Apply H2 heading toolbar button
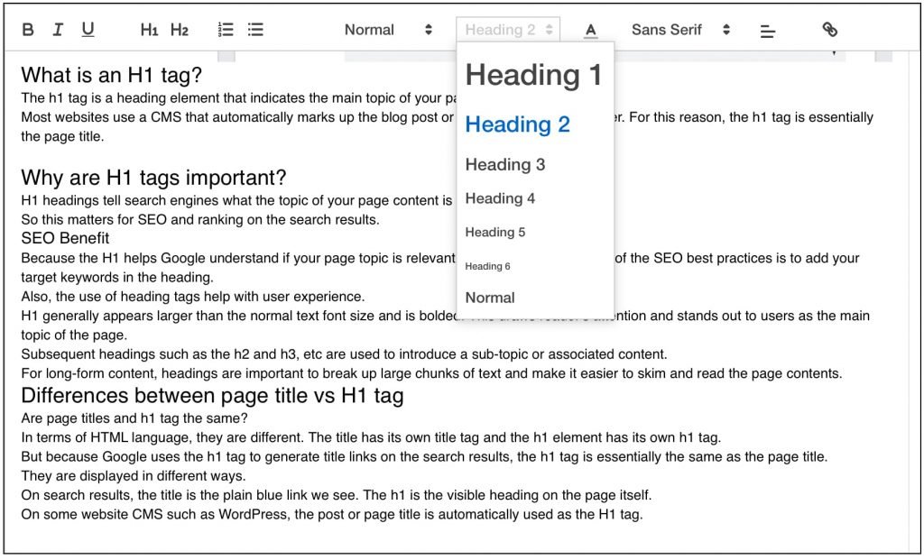 click(180, 30)
